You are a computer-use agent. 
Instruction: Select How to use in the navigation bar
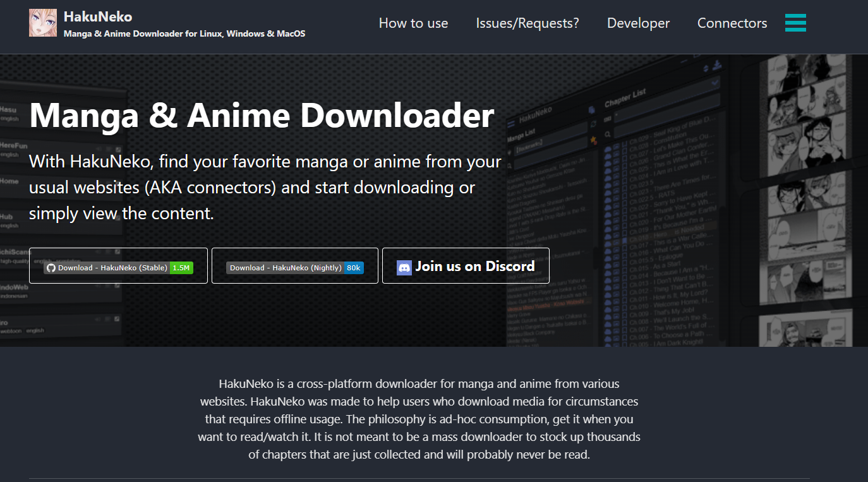(x=413, y=23)
